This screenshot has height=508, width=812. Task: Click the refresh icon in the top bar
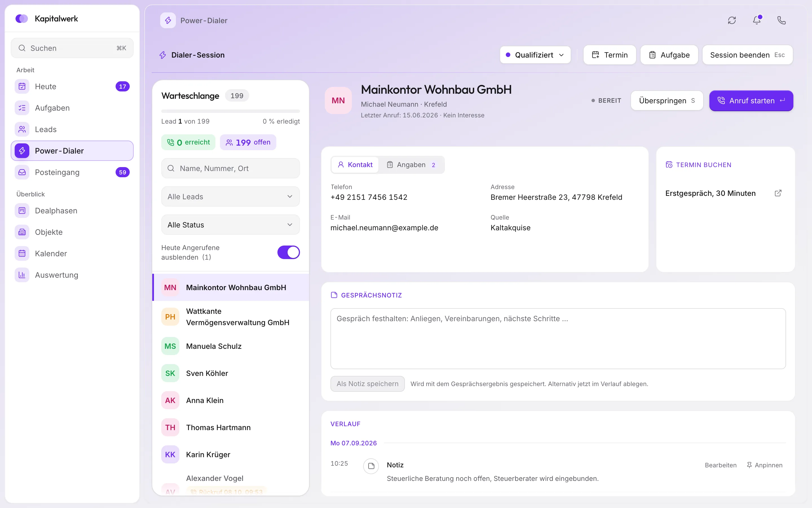point(732,21)
